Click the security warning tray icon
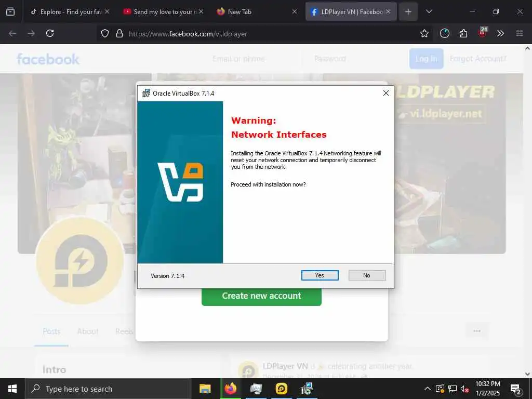Screen dimensions: 532x399 pos(440,389)
